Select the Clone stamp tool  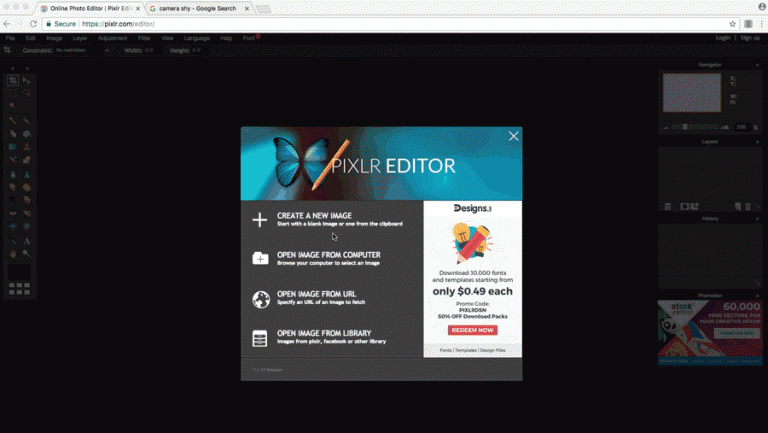point(26,146)
